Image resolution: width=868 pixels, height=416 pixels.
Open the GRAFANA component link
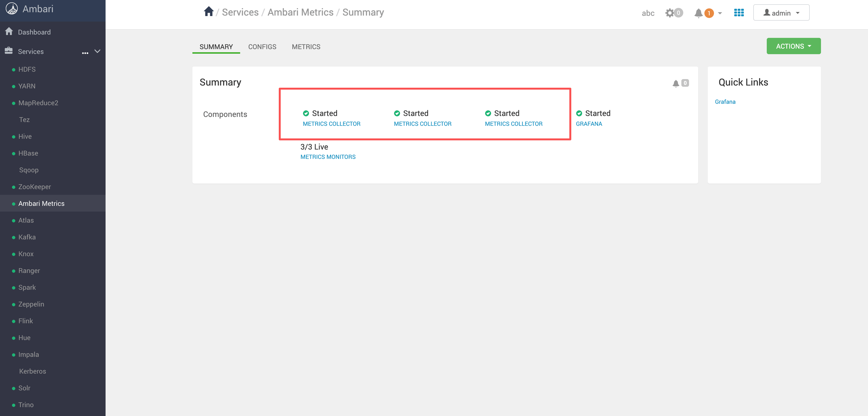(x=589, y=124)
